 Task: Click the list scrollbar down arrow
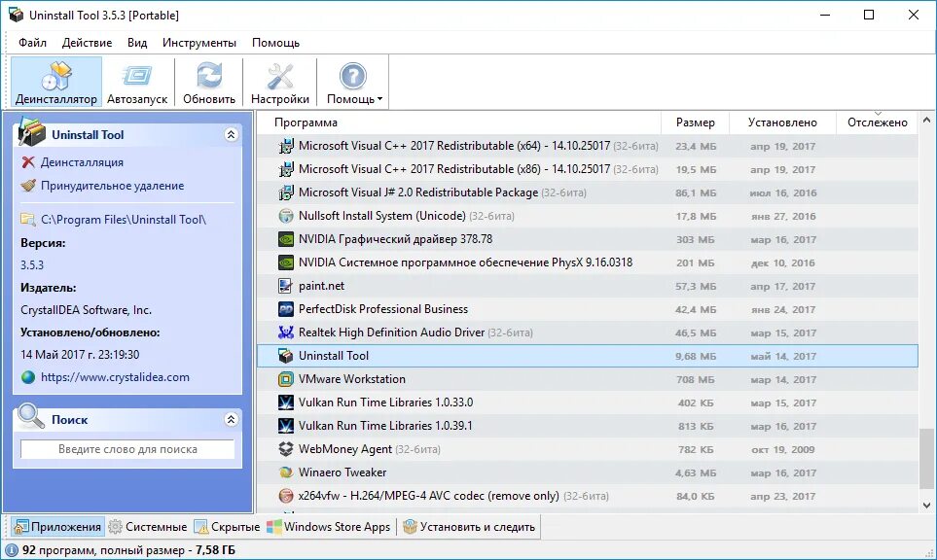click(927, 506)
